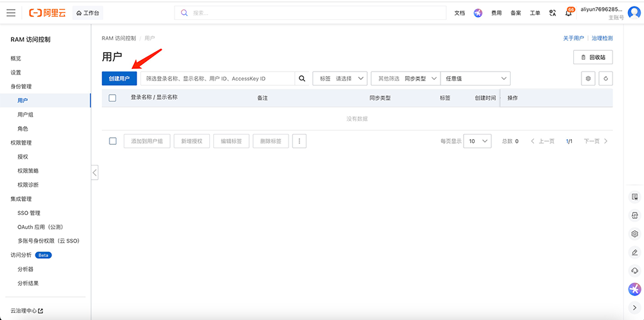Click the search magnifier button beside filter box
Image resolution: width=644 pixels, height=320 pixels.
click(x=302, y=79)
